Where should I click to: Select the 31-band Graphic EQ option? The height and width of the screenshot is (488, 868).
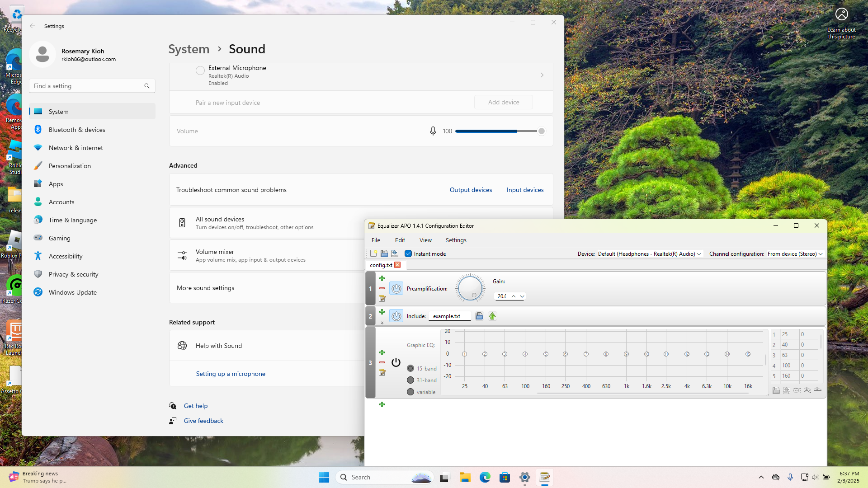point(410,380)
